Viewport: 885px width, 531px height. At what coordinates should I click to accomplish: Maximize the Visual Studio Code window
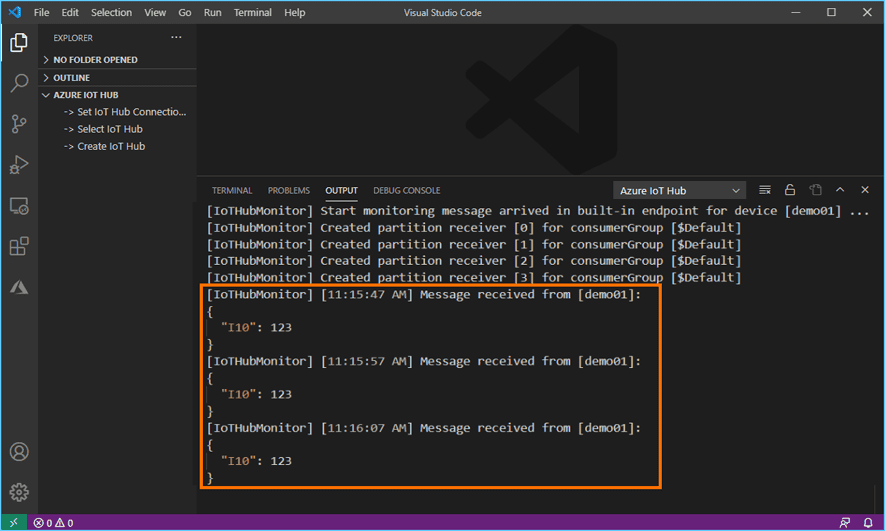click(x=831, y=12)
